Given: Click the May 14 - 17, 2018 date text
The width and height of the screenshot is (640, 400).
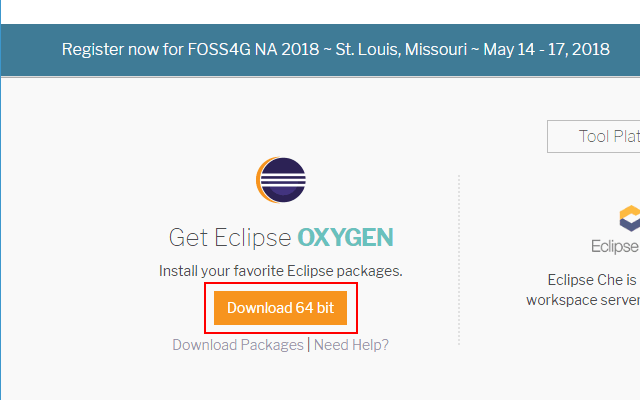Looking at the screenshot, I should [x=547, y=49].
